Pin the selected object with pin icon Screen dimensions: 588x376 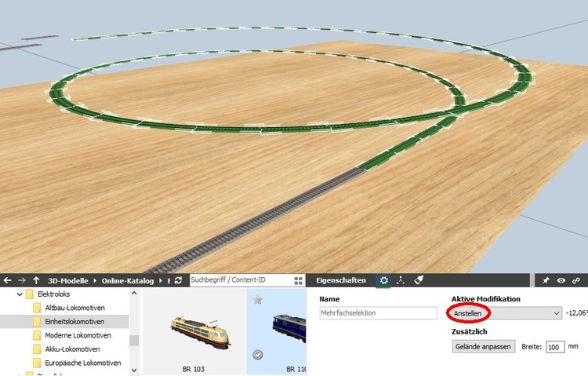[546, 280]
